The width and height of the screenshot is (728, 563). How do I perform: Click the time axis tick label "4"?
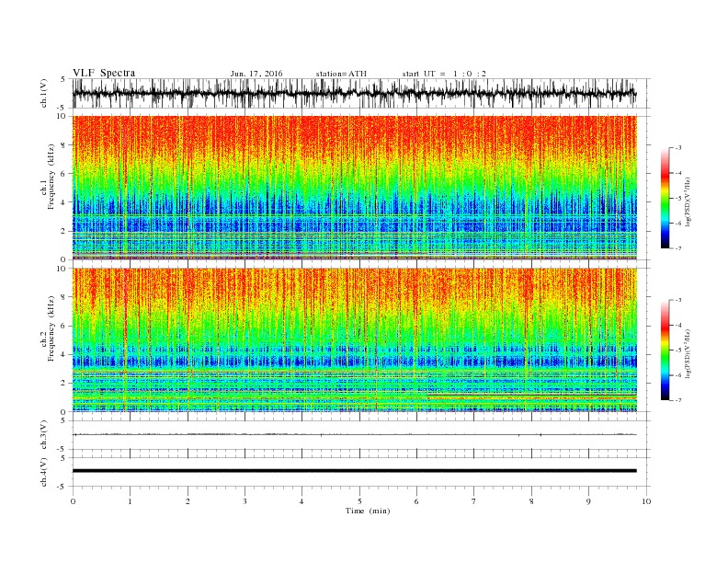pos(302,501)
